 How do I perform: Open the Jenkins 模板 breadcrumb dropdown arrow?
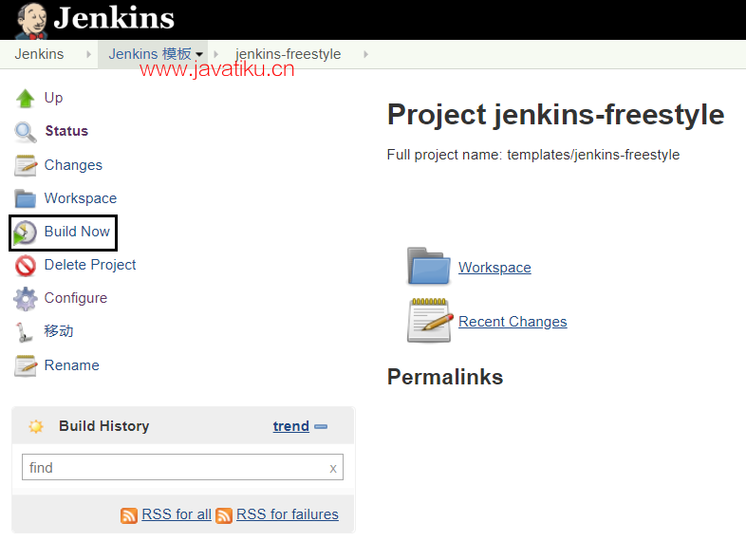coord(199,54)
